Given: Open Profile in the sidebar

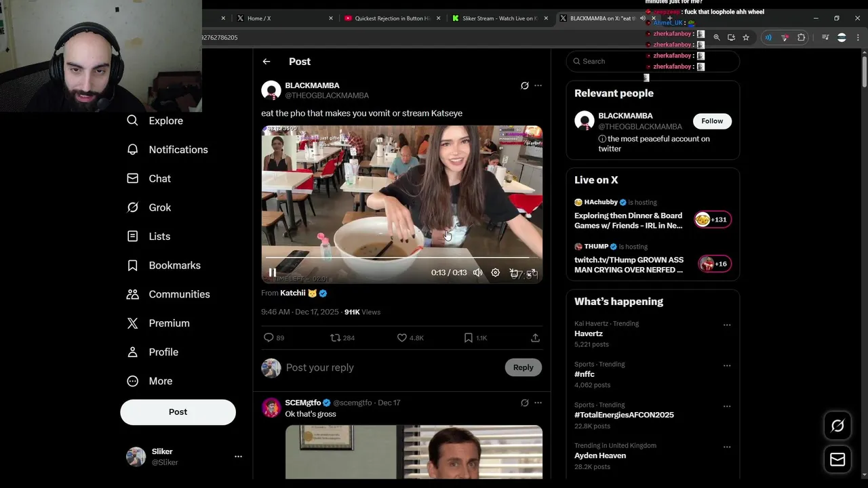Looking at the screenshot, I should 153,352.
